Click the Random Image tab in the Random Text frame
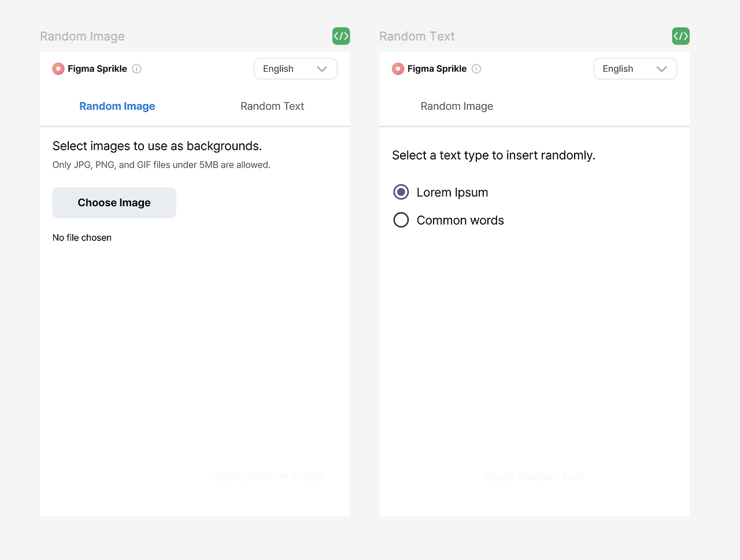This screenshot has width=740, height=560. tap(457, 106)
